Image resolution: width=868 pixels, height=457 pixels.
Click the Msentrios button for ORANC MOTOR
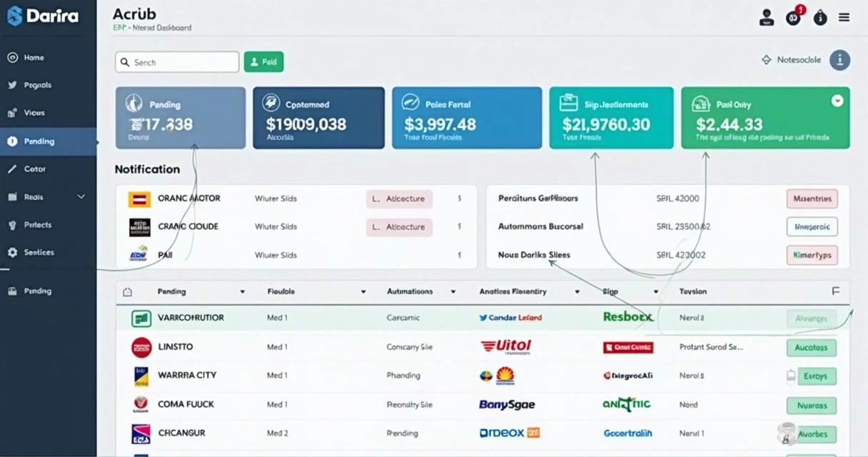[x=812, y=199]
